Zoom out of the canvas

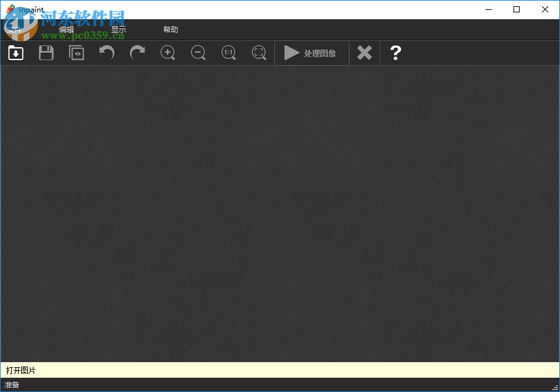point(197,53)
